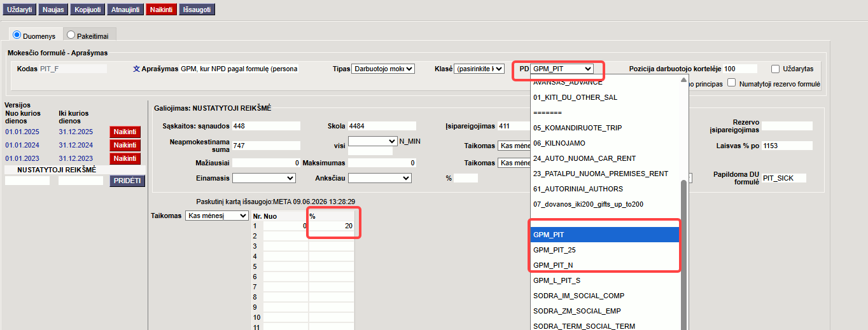Choose SODRA_IM_SOCIAL_COMP option
Image resolution: width=868 pixels, height=330 pixels.
[x=605, y=296]
